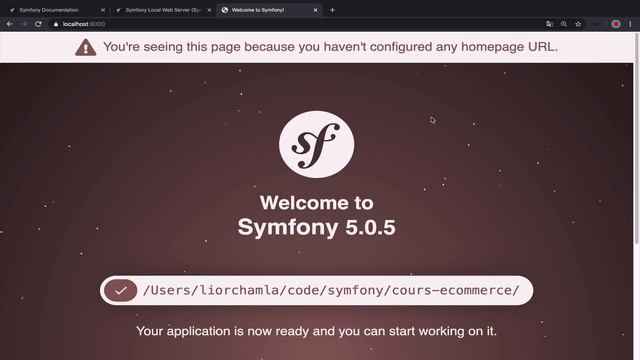This screenshot has width=640, height=360.
Task: Click the page vertical scrollbar thumb
Action: (637, 139)
